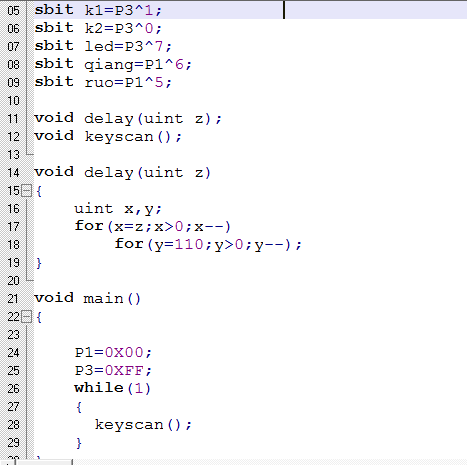Collapse the main function fold marker

click(x=26, y=317)
